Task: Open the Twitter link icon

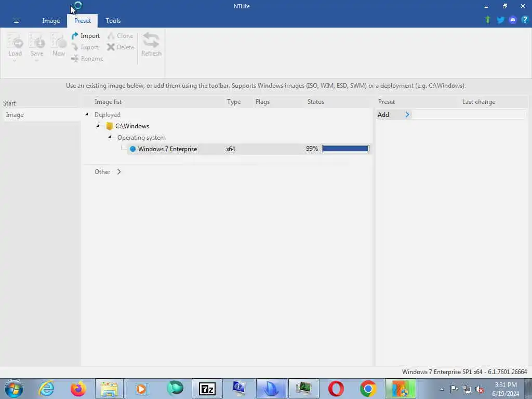Action: point(500,20)
